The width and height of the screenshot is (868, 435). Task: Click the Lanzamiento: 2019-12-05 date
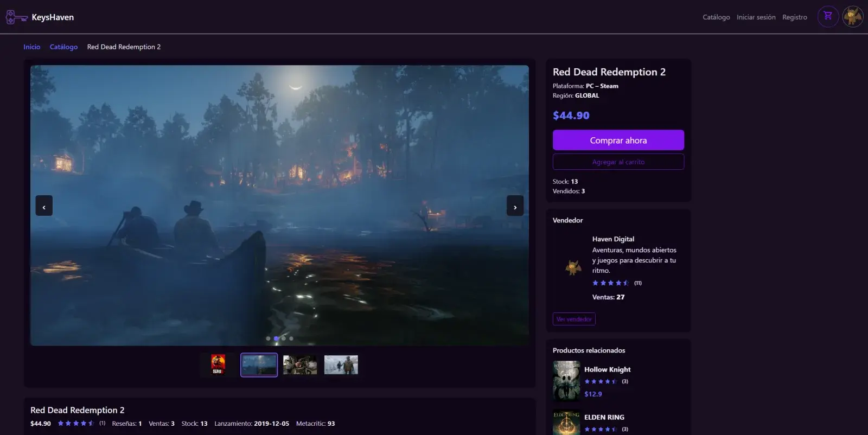pyautogui.click(x=252, y=424)
